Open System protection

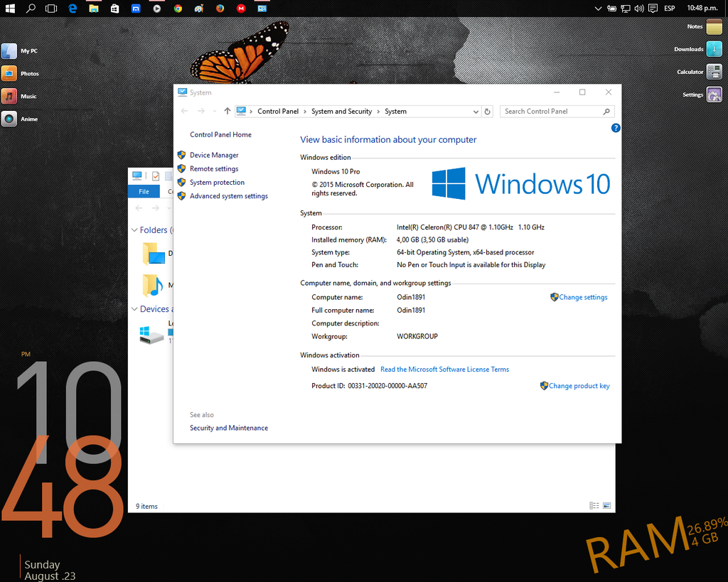pos(217,183)
